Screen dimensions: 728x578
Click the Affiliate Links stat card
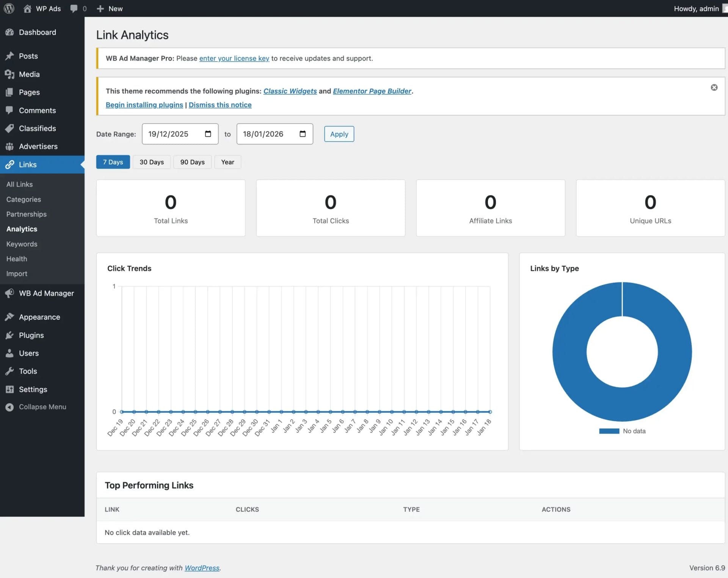(491, 208)
